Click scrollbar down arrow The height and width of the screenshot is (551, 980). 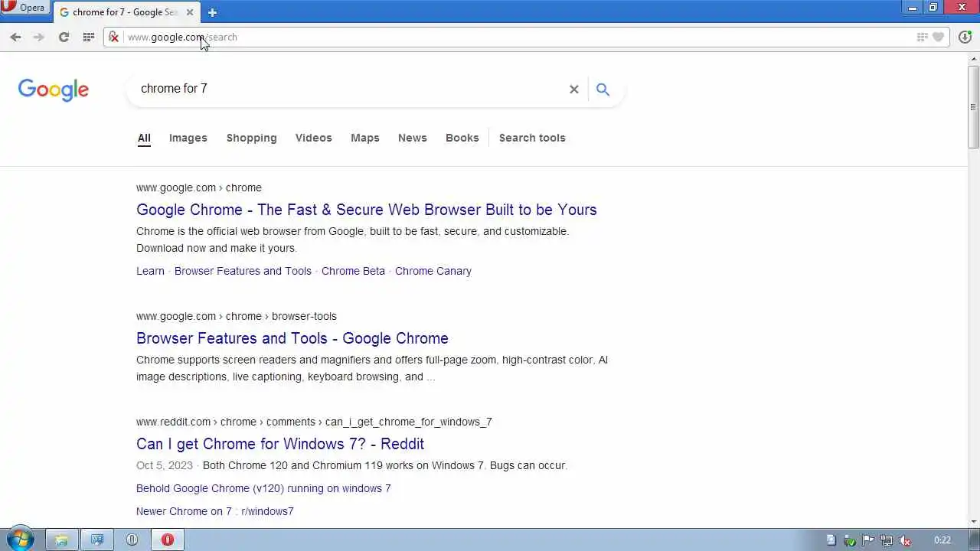click(x=974, y=521)
